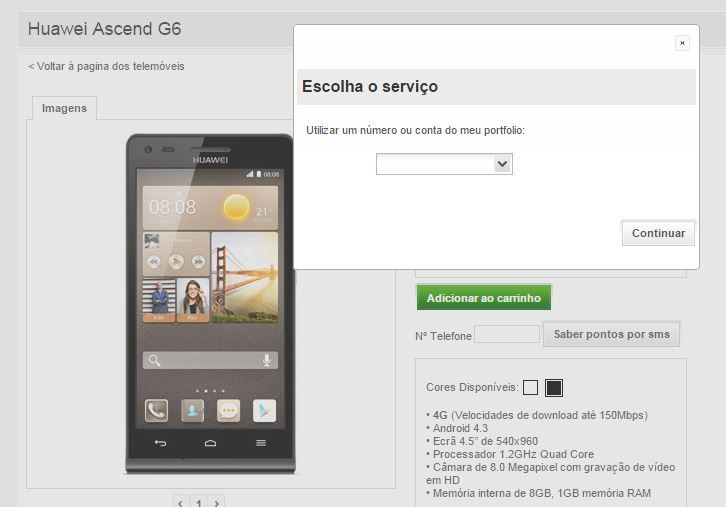
Task: Click the messaging icon on phone image
Action: click(x=228, y=411)
